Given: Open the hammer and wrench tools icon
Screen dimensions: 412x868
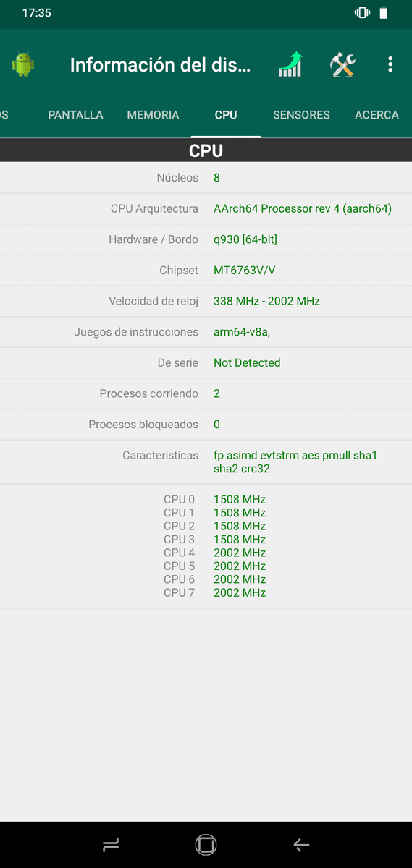Looking at the screenshot, I should tap(342, 65).
